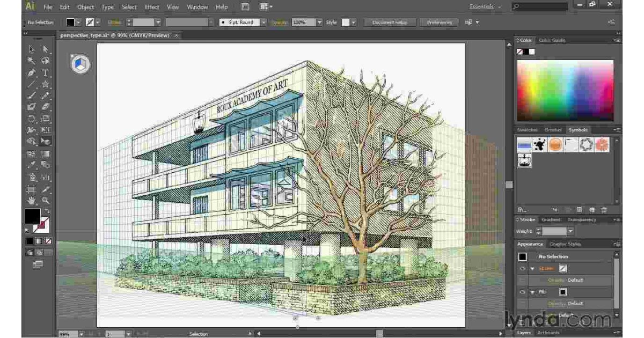Set color to None in toolbox

[x=49, y=241]
